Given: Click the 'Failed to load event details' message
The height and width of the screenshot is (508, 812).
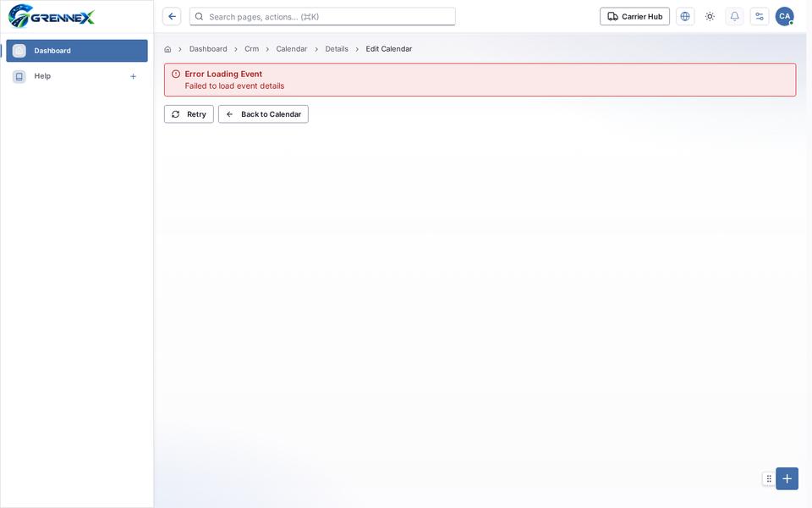Looking at the screenshot, I should pos(234,86).
